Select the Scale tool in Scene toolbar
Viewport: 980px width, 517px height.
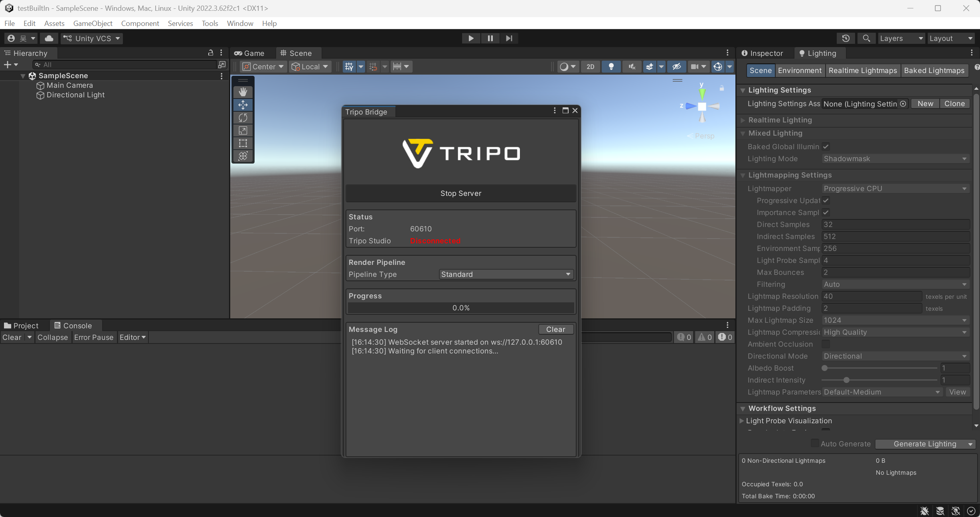[x=243, y=130]
